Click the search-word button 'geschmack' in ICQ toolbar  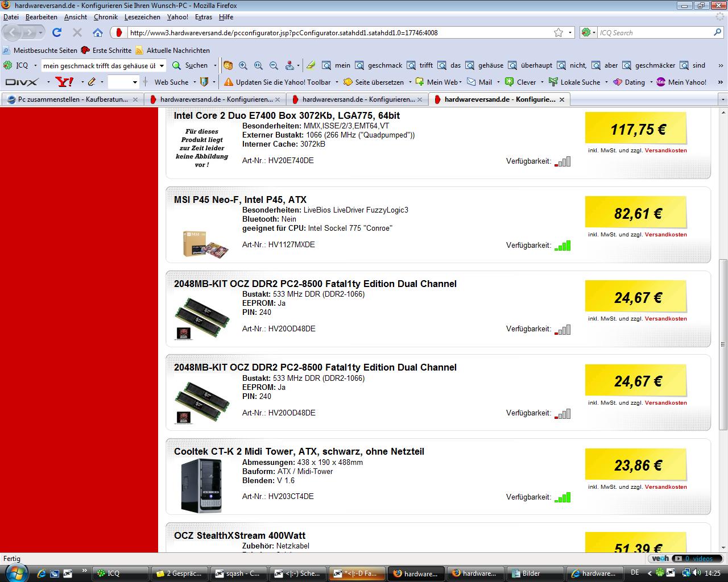click(378, 65)
